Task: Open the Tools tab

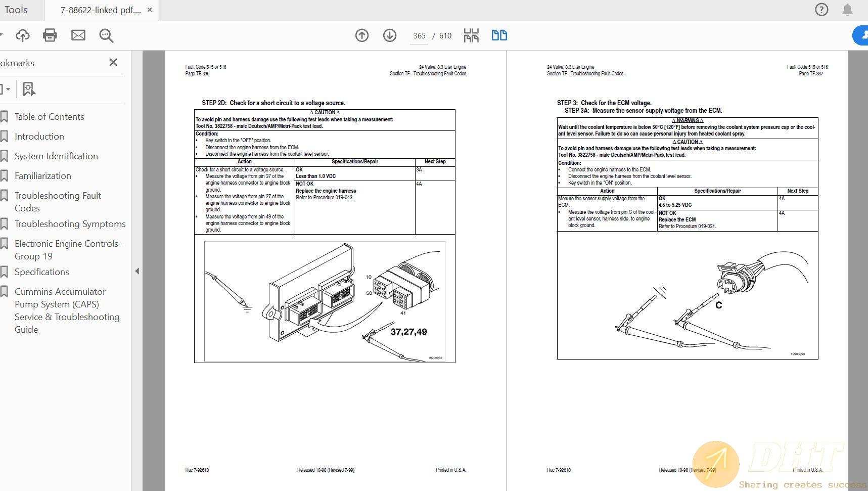Action: (16, 10)
